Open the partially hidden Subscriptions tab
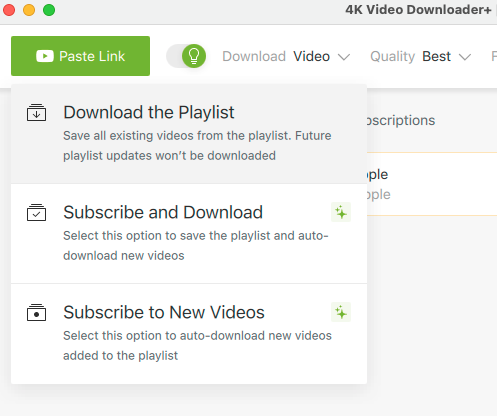 [401, 120]
